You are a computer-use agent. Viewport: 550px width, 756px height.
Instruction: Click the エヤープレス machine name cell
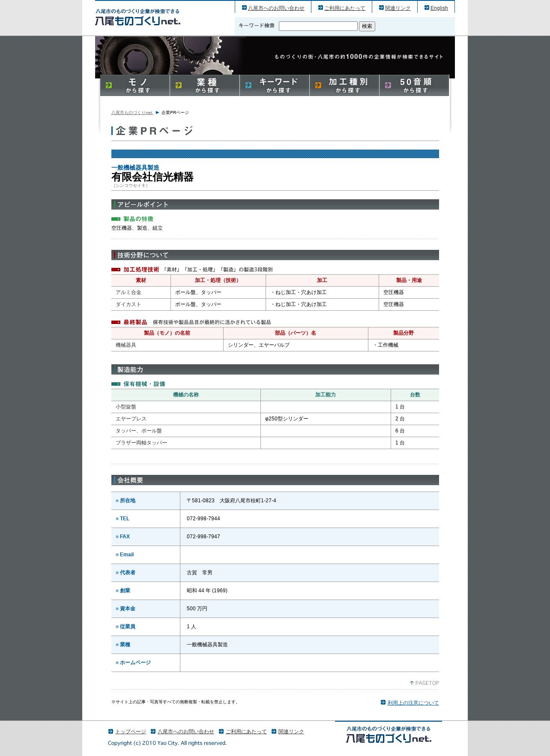186,419
